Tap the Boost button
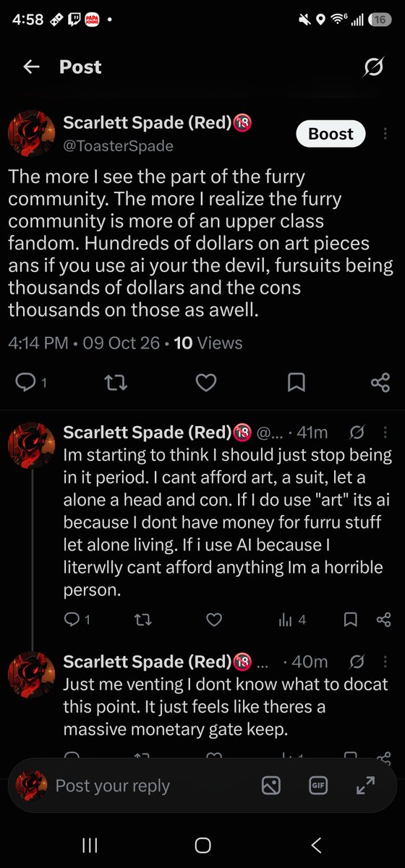 coord(331,134)
